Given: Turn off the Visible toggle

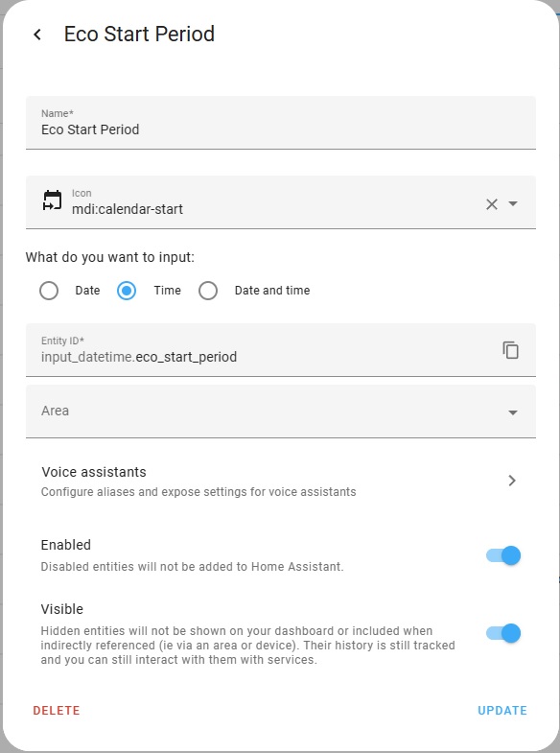Looking at the screenshot, I should coord(502,633).
